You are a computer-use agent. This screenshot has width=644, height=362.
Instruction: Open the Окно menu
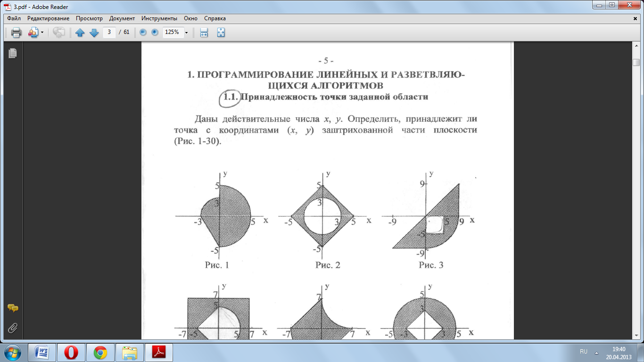point(191,18)
